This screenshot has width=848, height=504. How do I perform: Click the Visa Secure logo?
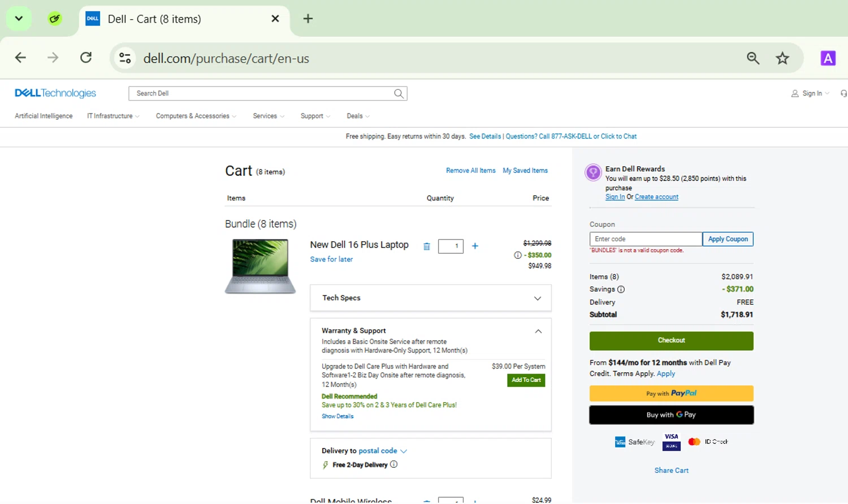[672, 442]
